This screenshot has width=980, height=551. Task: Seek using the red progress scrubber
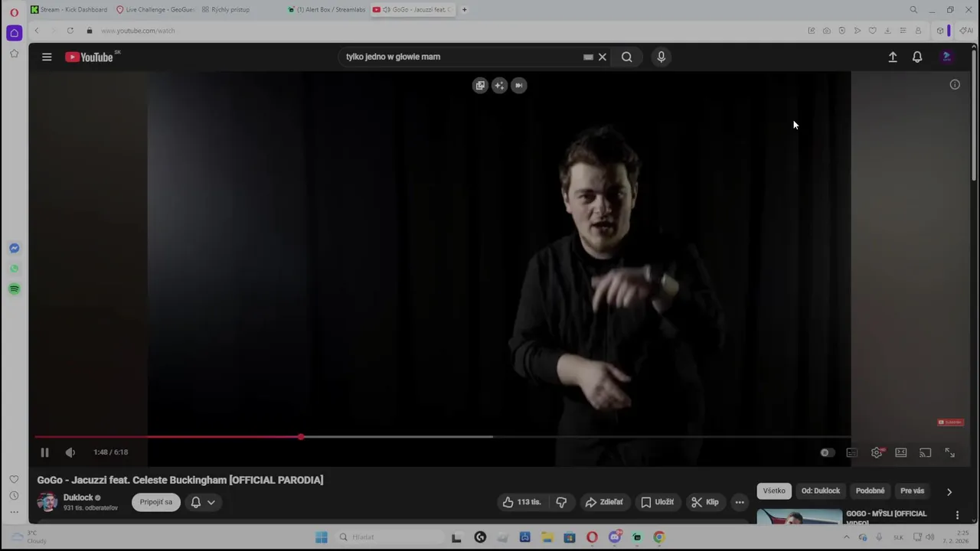coord(301,437)
